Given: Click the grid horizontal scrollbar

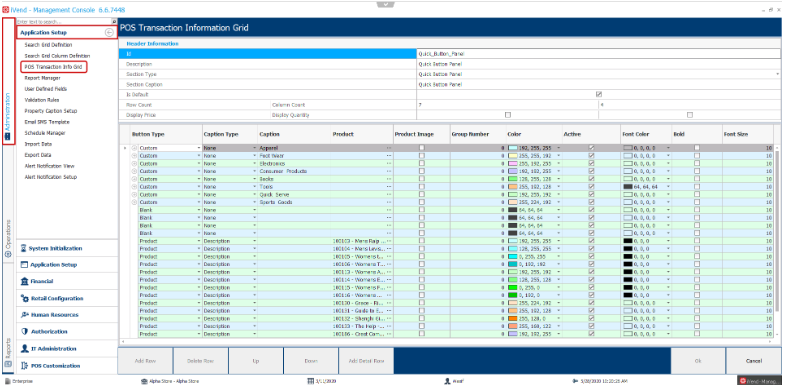Looking at the screenshot, I should 446,342.
